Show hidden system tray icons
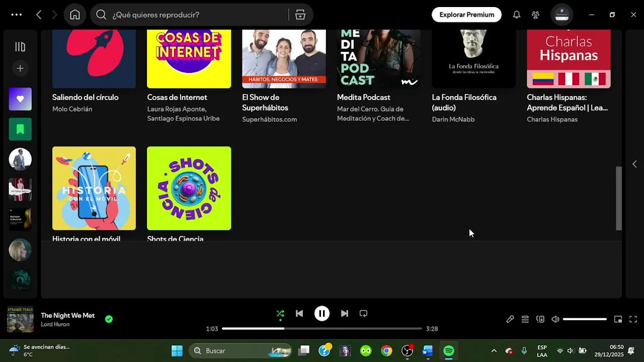The image size is (644, 362). point(494,351)
